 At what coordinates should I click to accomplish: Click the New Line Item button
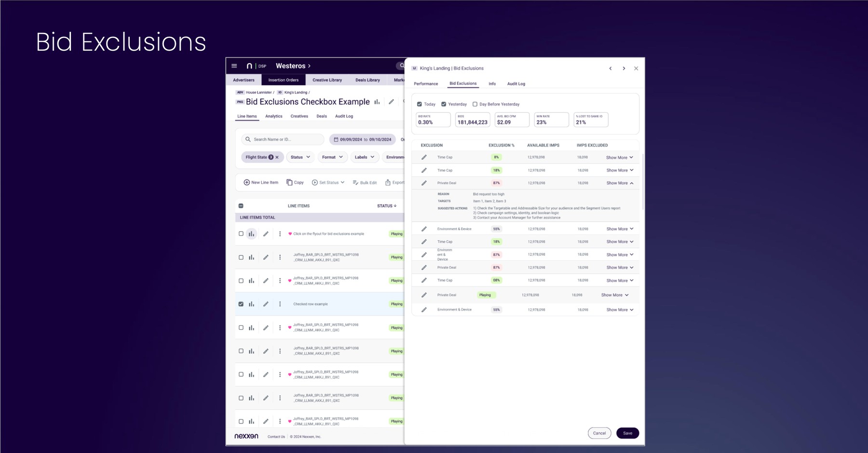point(260,182)
